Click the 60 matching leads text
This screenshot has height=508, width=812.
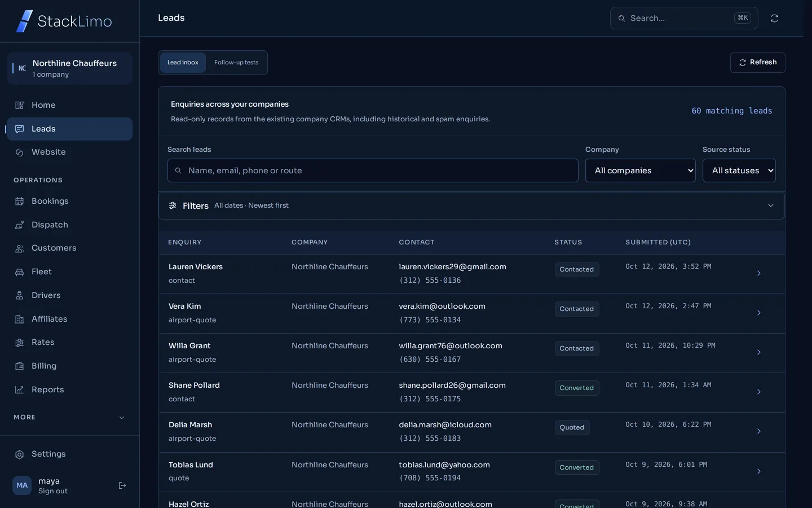click(732, 111)
